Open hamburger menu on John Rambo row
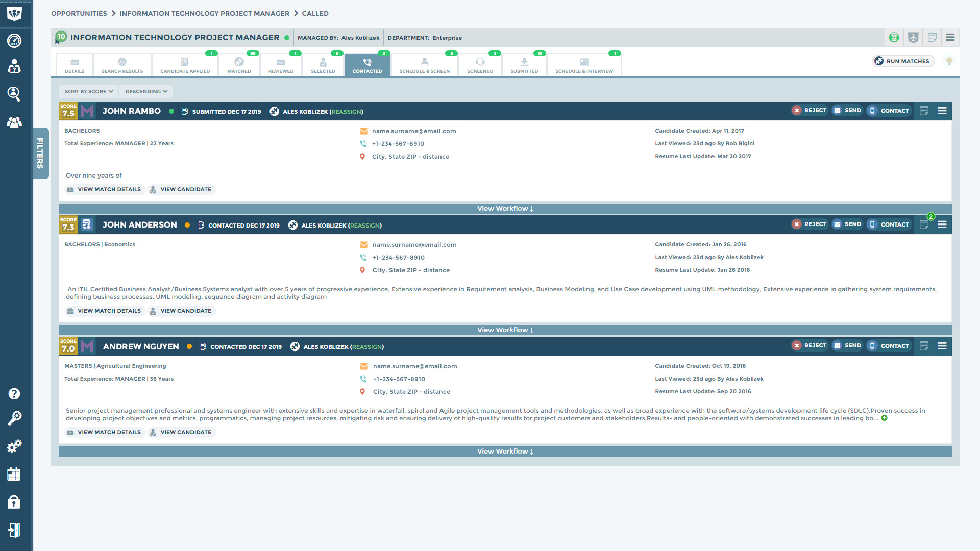The width and height of the screenshot is (980, 551). pyautogui.click(x=942, y=111)
